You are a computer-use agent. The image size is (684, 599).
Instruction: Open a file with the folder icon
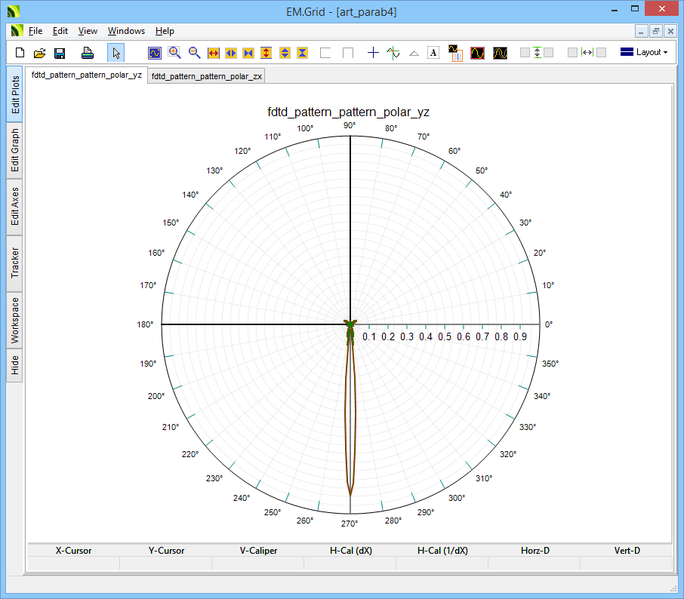point(39,52)
